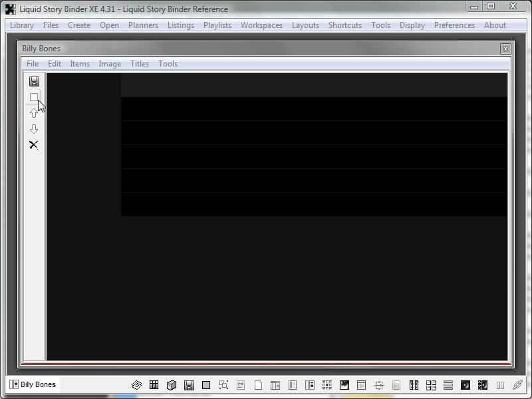The image size is (532, 399).
Task: Move item down with the down arrow
Action: coord(34,129)
